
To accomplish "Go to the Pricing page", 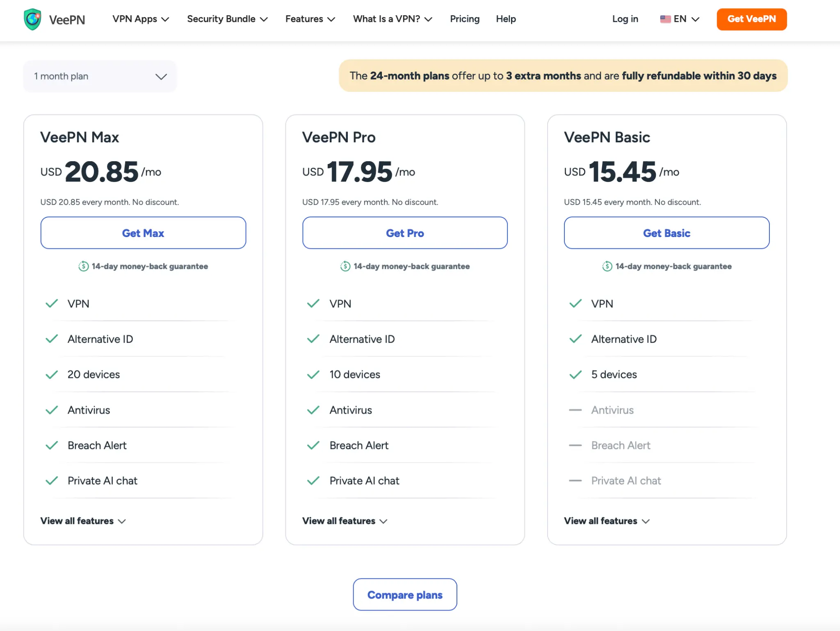I will (464, 19).
